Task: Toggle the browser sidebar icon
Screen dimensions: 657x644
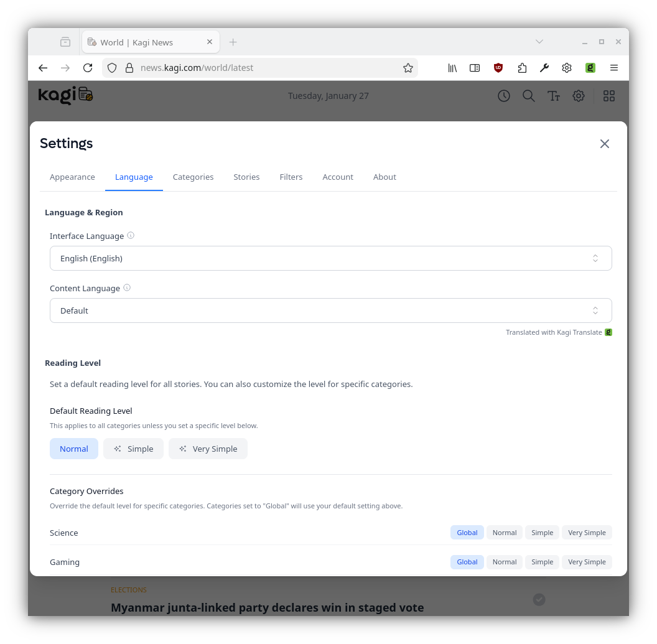Action: pos(475,68)
